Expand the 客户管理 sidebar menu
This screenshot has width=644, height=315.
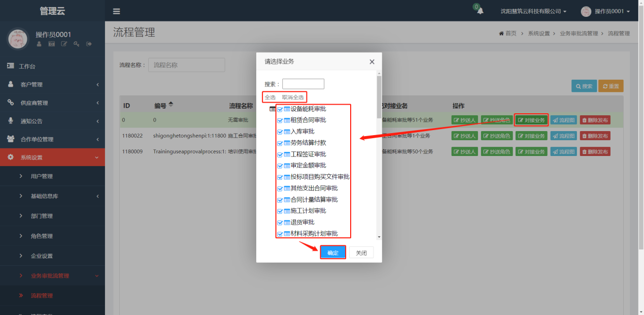click(x=52, y=84)
